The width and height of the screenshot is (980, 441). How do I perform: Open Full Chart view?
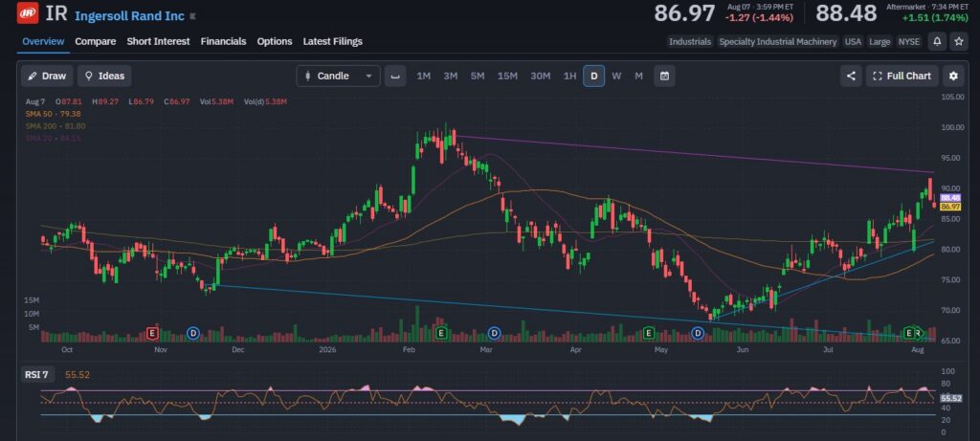pyautogui.click(x=902, y=76)
